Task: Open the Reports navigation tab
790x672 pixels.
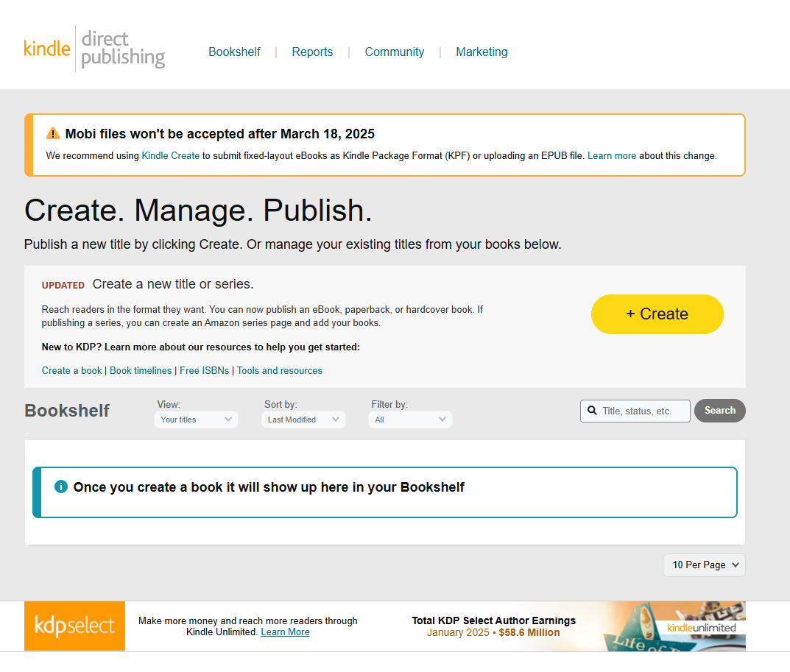Action: [312, 52]
